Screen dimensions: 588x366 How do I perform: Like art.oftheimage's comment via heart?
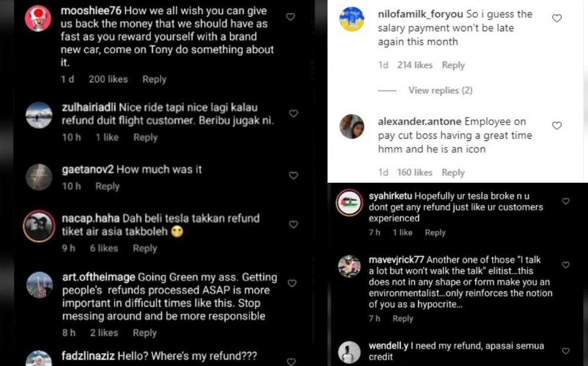point(292,283)
